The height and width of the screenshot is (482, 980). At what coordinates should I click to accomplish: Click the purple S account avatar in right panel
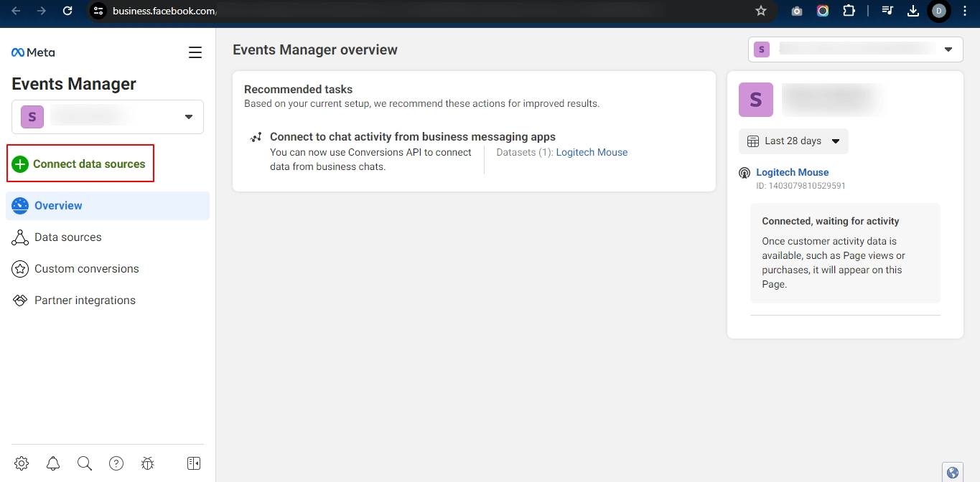(x=756, y=100)
